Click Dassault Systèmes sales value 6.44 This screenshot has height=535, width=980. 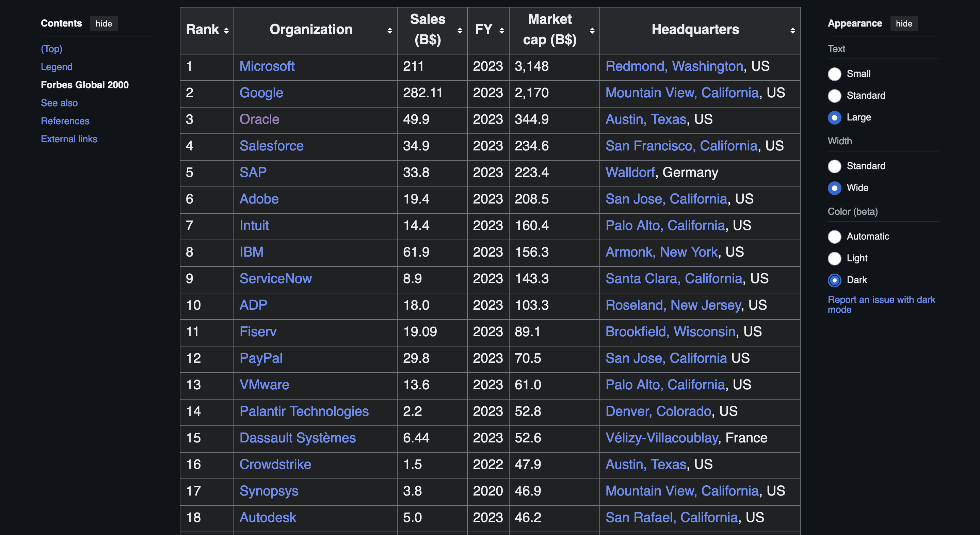pos(416,438)
